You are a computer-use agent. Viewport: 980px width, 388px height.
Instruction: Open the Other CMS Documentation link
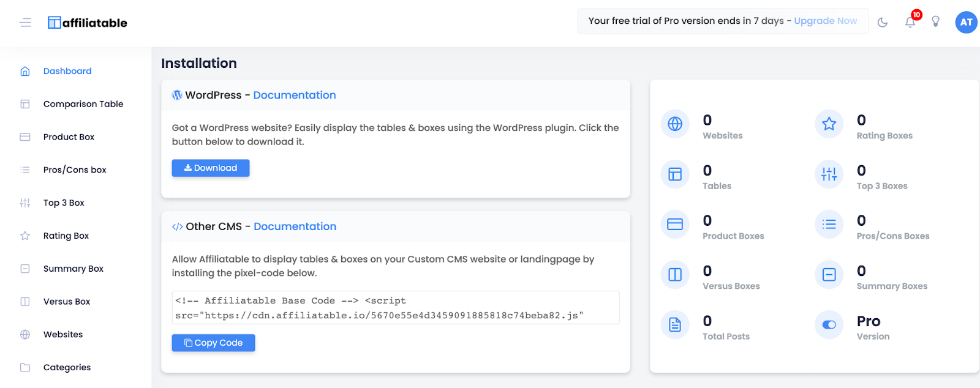pos(295,226)
